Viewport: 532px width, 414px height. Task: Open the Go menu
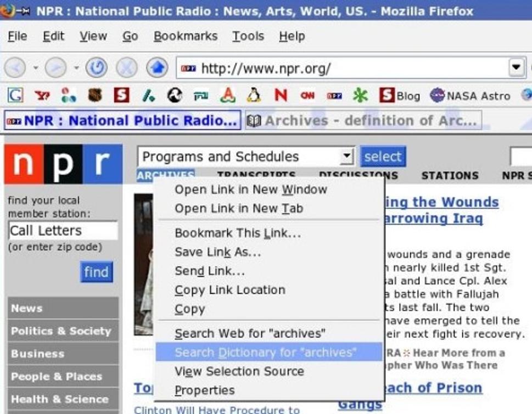(130, 36)
